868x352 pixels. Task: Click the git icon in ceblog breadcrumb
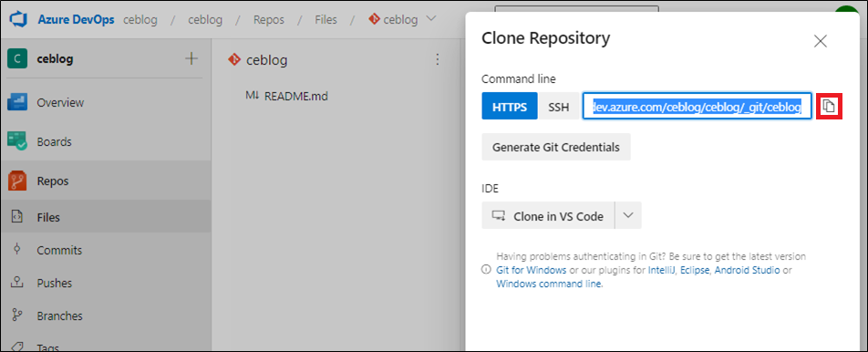[374, 19]
